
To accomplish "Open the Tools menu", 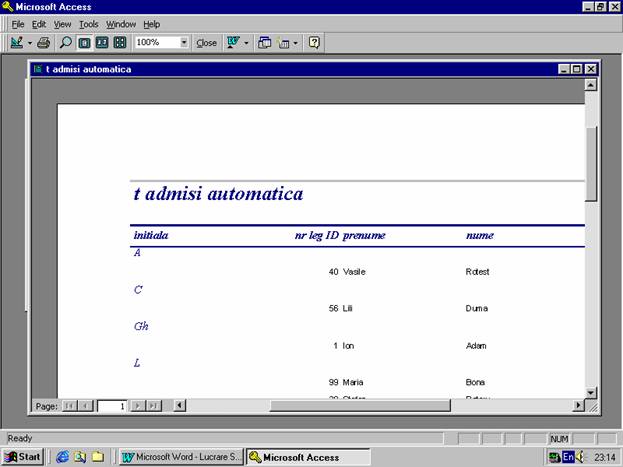I will pyautogui.click(x=89, y=24).
